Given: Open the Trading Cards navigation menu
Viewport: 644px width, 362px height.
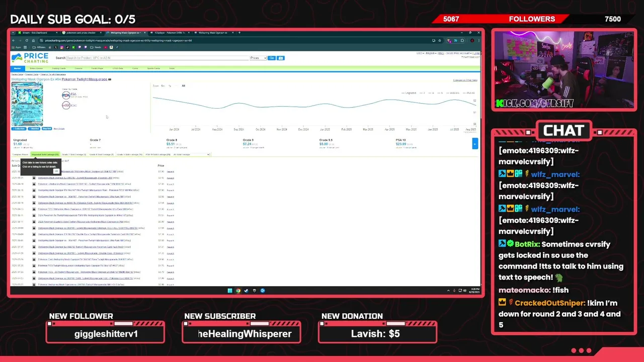Looking at the screenshot, I should point(59,68).
